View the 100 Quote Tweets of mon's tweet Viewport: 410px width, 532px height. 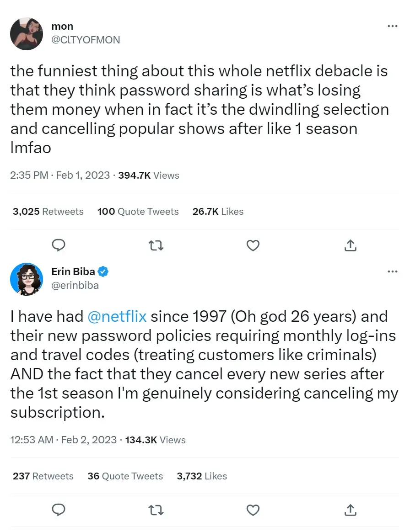point(138,211)
